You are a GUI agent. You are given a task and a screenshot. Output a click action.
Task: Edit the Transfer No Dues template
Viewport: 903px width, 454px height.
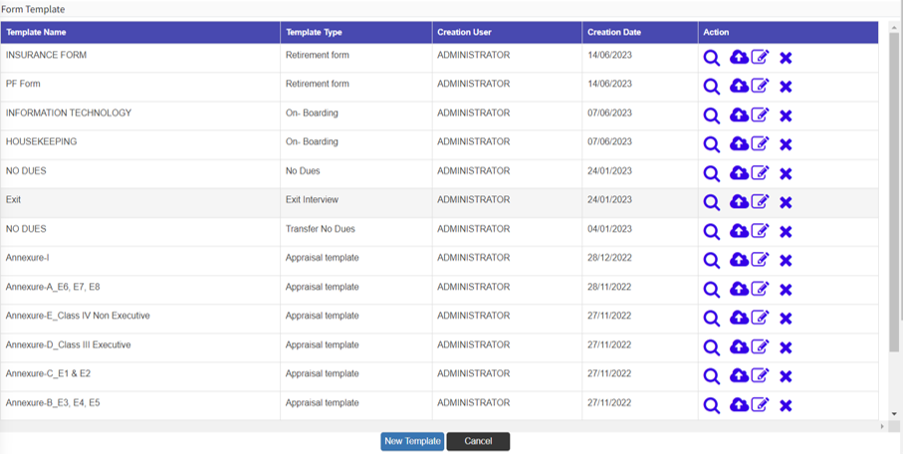coord(760,232)
